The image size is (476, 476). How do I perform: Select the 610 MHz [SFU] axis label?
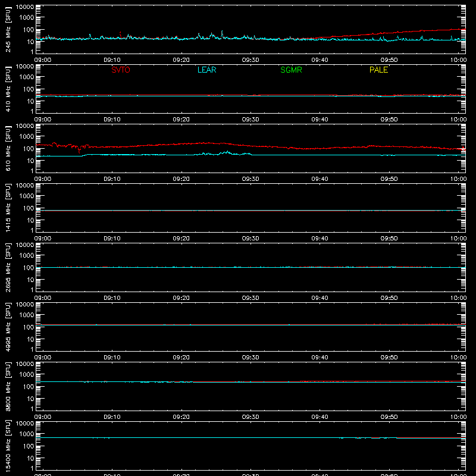tap(8, 149)
